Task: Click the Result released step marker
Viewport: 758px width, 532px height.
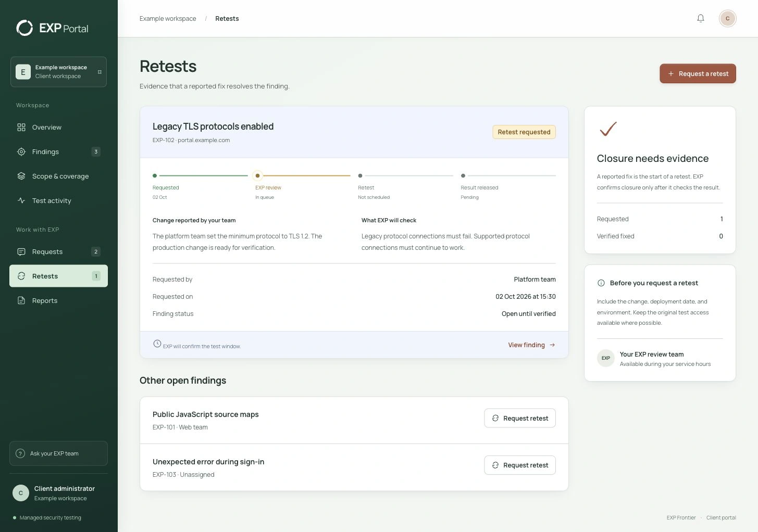Action: (463, 176)
